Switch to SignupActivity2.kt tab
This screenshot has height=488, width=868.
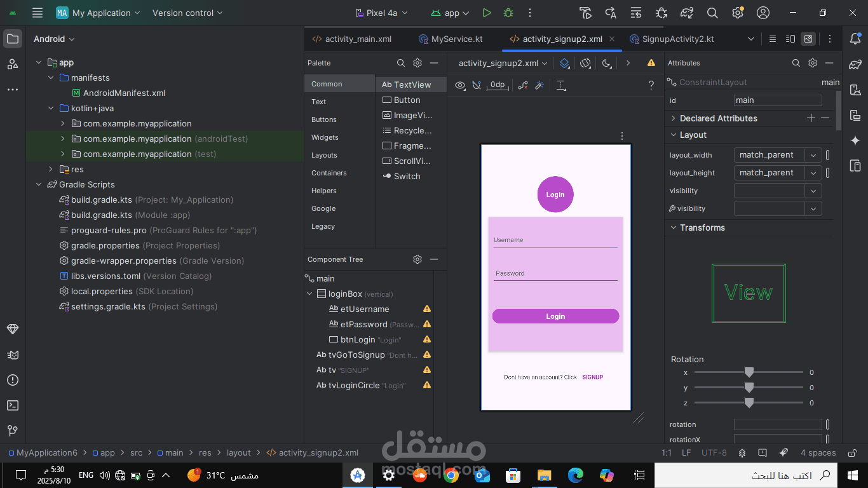[x=671, y=39]
